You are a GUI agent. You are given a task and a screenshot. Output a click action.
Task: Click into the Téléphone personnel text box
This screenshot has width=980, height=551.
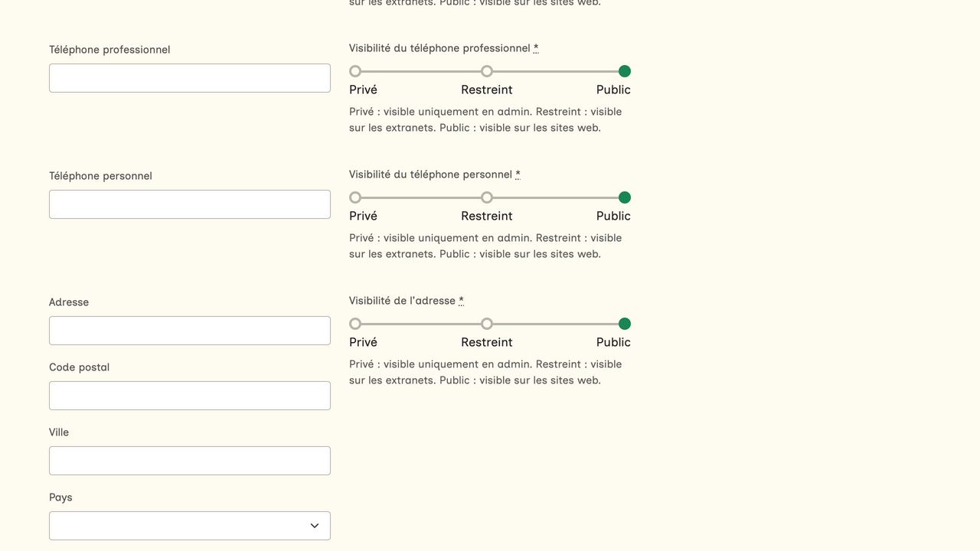click(x=190, y=204)
